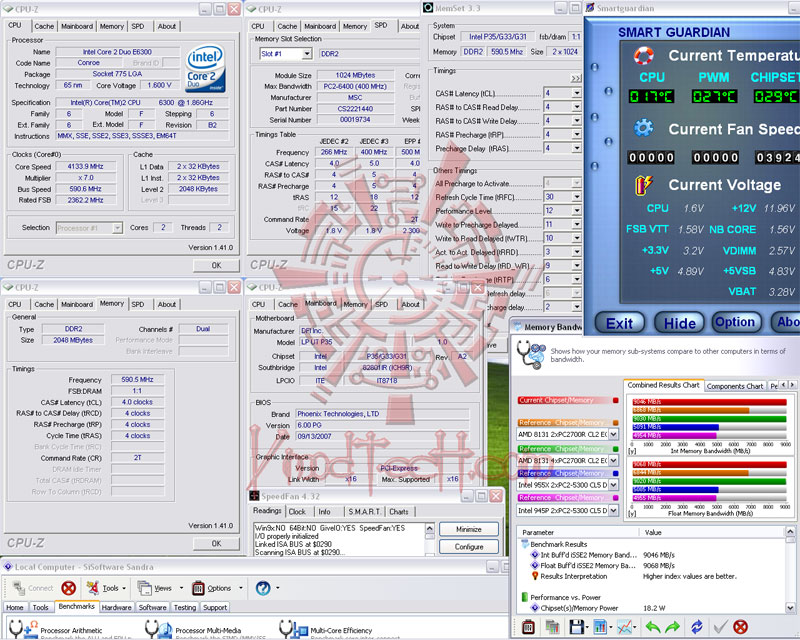Click the green back arrow icon
Viewport: 800px width, 640px height.
pyautogui.click(x=653, y=626)
